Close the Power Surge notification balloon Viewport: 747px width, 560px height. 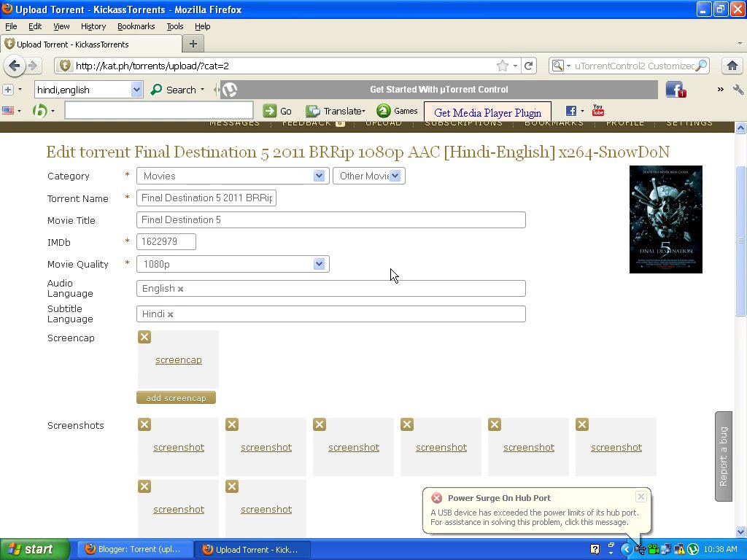[641, 497]
